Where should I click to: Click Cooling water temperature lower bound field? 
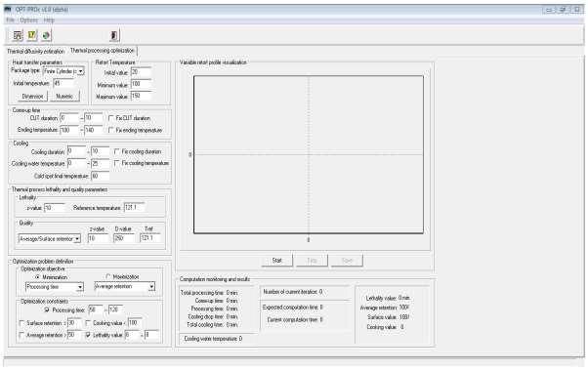point(76,164)
